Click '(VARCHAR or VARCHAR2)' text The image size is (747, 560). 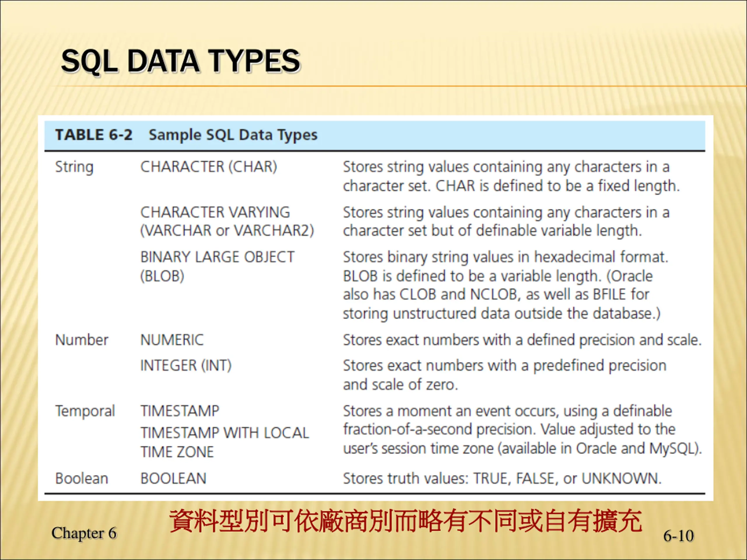pos(227,231)
